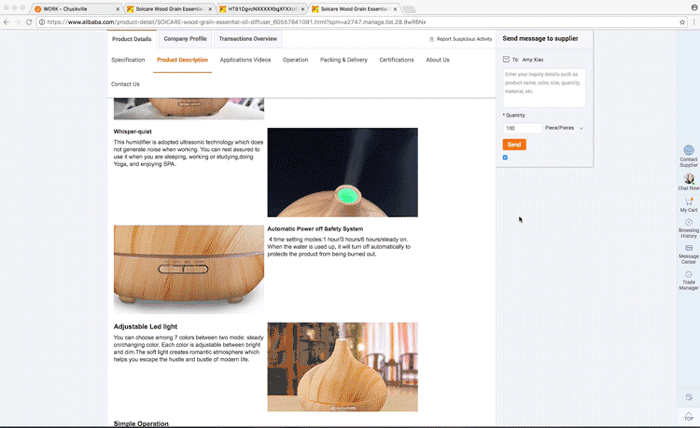This screenshot has height=428, width=700.
Task: Click the browser address bar URL
Action: [237, 22]
